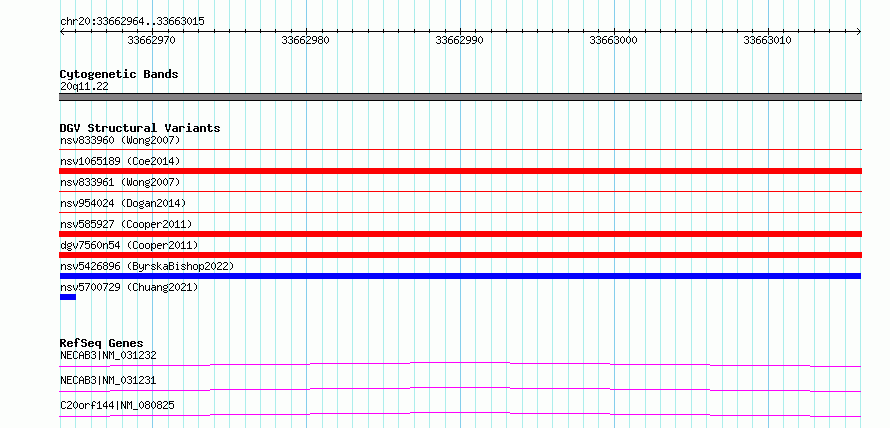
Task: Click the chr20:33662964..33663015 region label
Action: (x=132, y=22)
